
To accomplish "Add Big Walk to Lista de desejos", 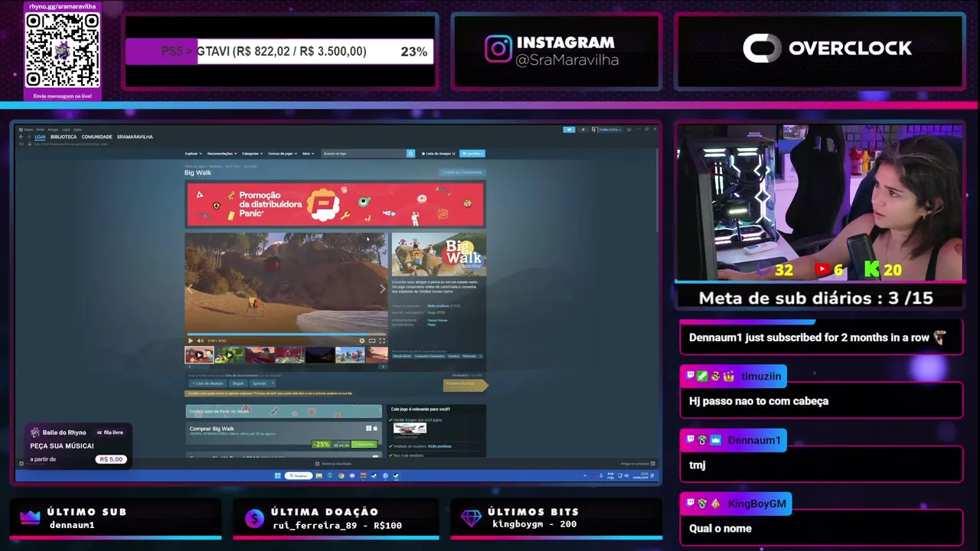I will point(207,383).
